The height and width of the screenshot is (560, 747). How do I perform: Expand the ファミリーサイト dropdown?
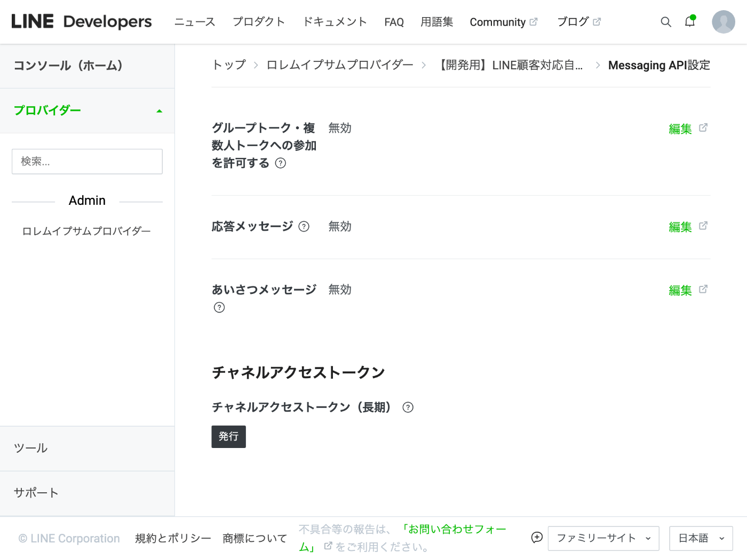point(603,539)
